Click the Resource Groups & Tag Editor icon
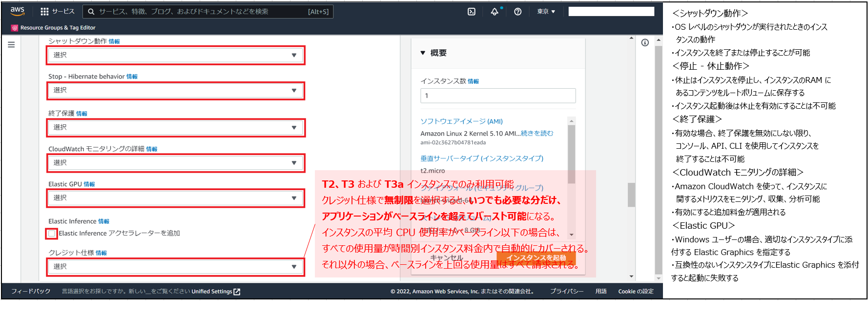Viewport: 868px width, 316px height. 15,28
